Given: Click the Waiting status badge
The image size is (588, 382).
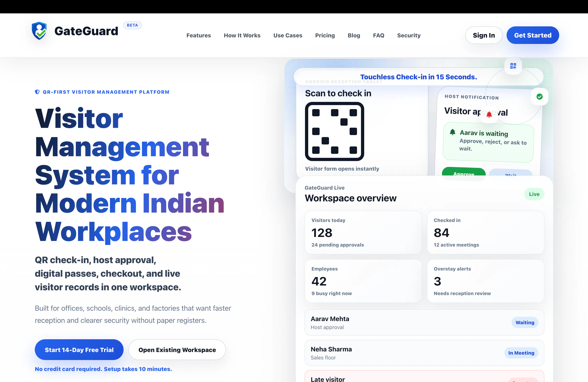Looking at the screenshot, I should (x=525, y=322).
